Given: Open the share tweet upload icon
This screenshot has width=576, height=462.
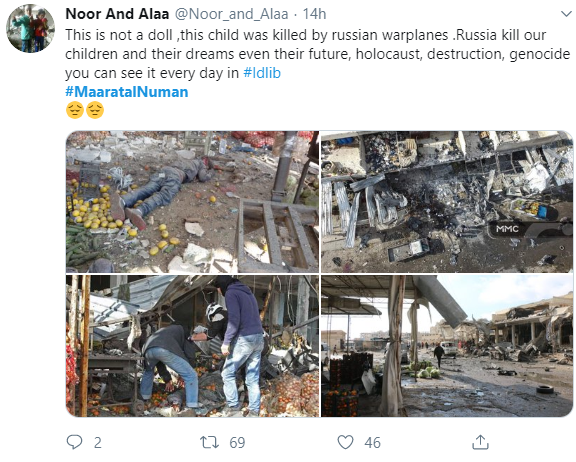Looking at the screenshot, I should pyautogui.click(x=480, y=442).
